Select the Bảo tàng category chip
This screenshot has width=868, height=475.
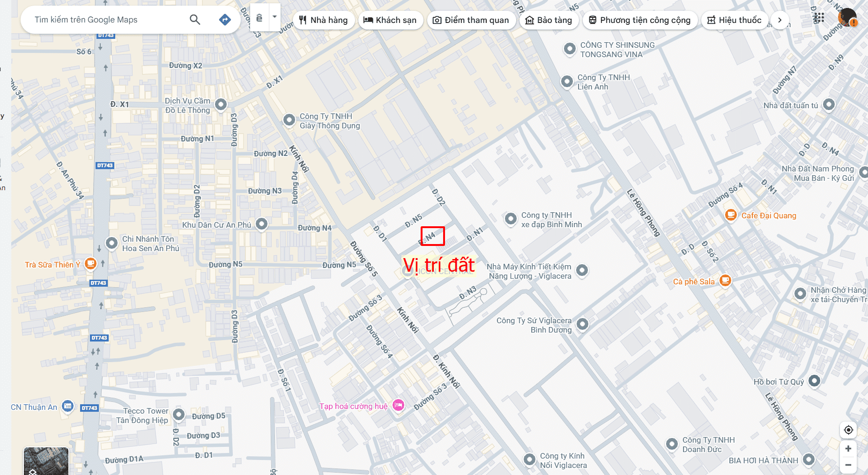pyautogui.click(x=549, y=20)
